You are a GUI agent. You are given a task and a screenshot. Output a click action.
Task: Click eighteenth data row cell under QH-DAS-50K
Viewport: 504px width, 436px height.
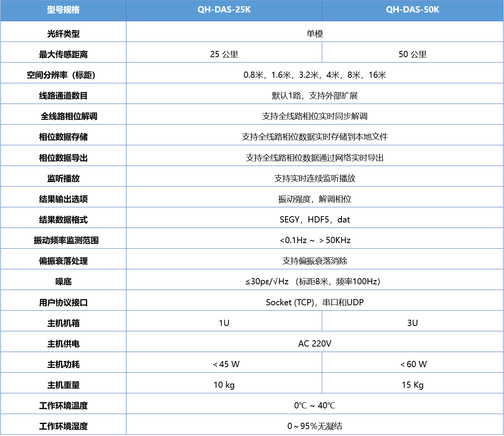click(412, 383)
